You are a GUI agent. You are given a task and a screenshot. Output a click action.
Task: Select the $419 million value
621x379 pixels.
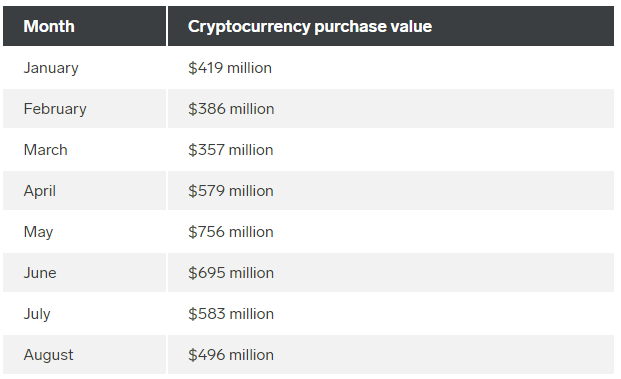tap(230, 68)
